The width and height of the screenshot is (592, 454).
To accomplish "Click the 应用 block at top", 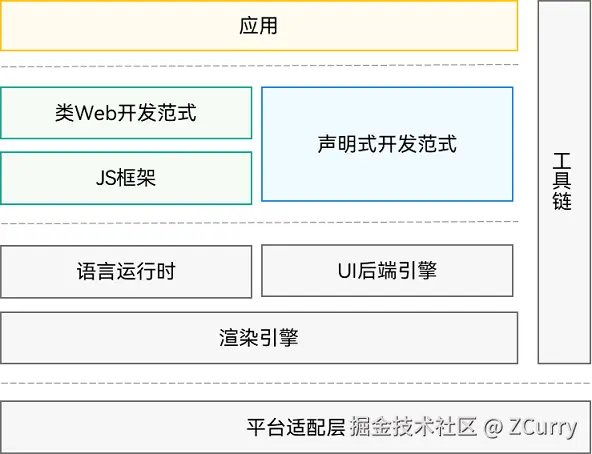I will pos(259,26).
